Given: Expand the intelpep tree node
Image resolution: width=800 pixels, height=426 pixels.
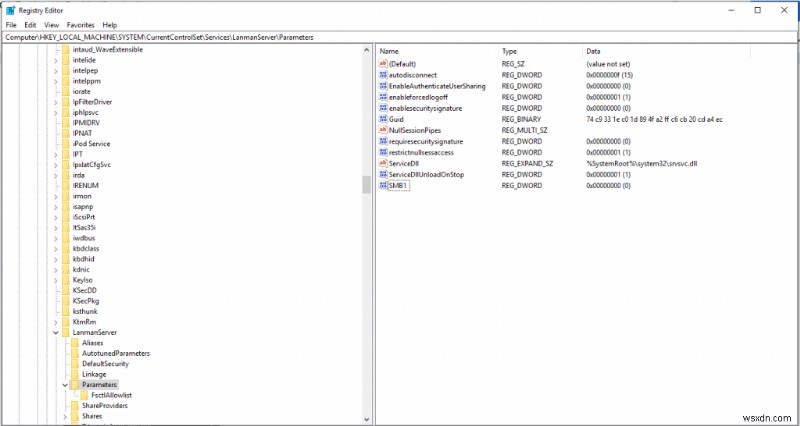Looking at the screenshot, I should (56, 70).
